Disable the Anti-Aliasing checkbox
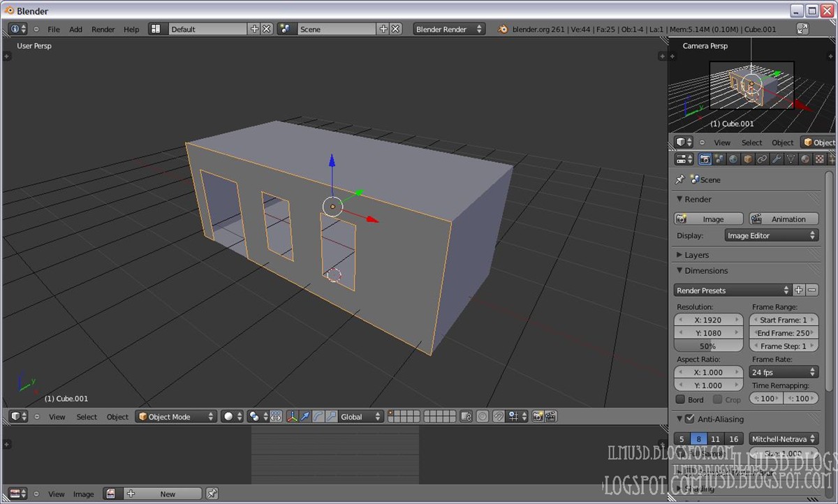This screenshot has width=838, height=504. point(689,419)
